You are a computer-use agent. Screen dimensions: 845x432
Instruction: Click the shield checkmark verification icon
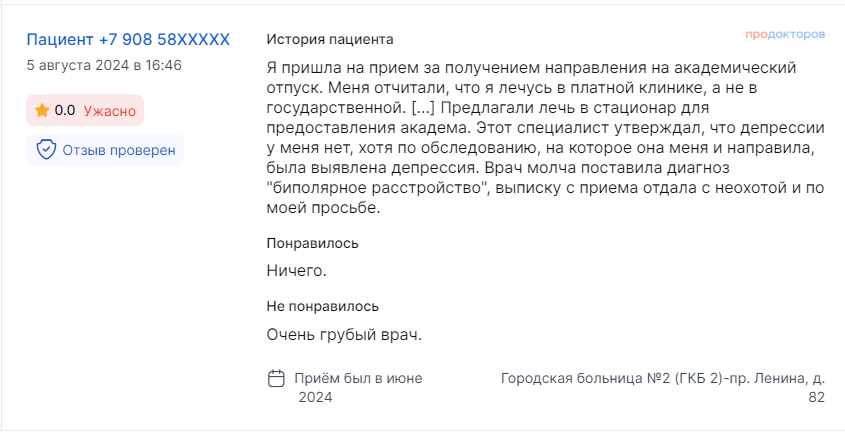pyautogui.click(x=46, y=150)
